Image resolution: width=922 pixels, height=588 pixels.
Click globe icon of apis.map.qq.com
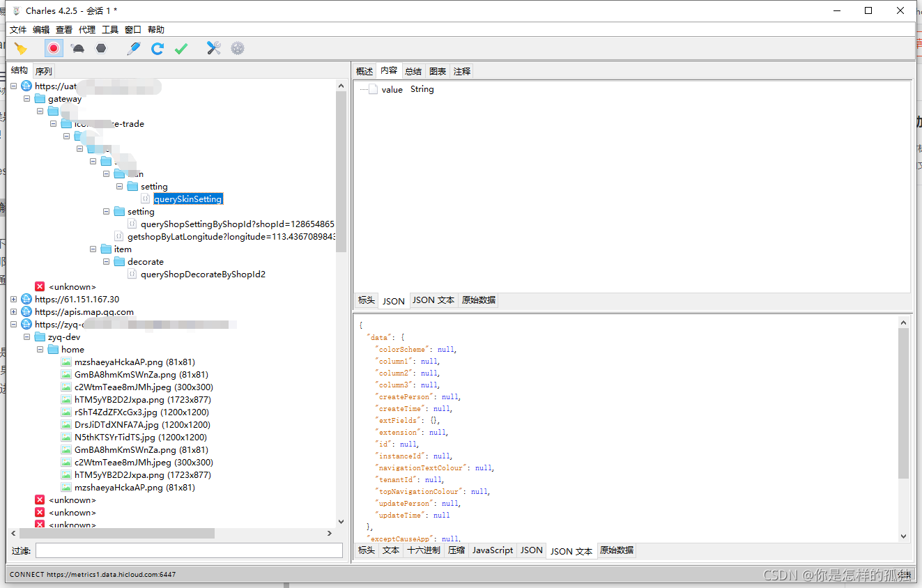26,312
